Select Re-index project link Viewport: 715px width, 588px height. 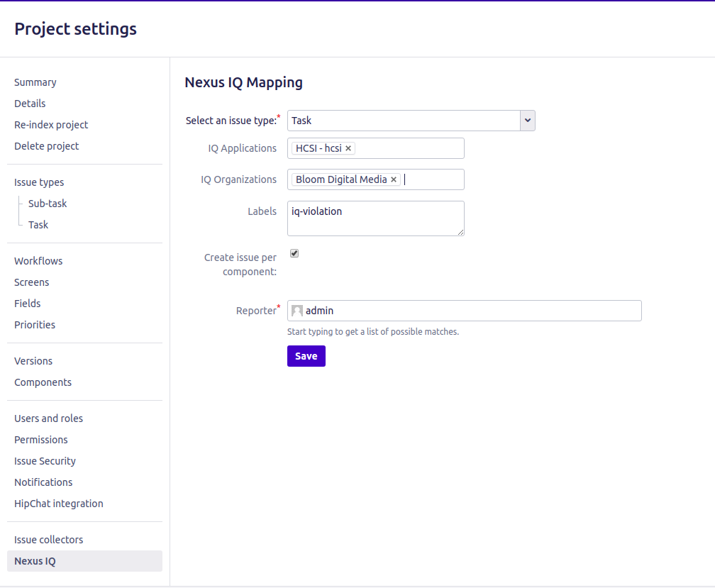pyautogui.click(x=51, y=125)
